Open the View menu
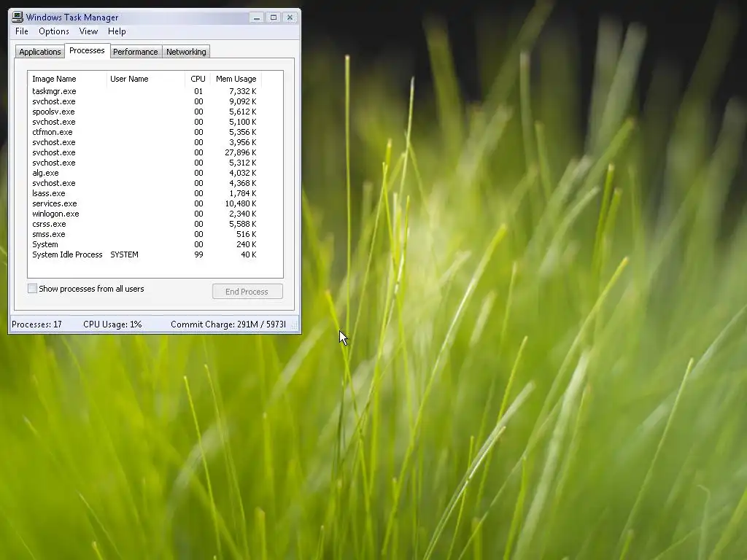This screenshot has width=747, height=560. click(88, 31)
